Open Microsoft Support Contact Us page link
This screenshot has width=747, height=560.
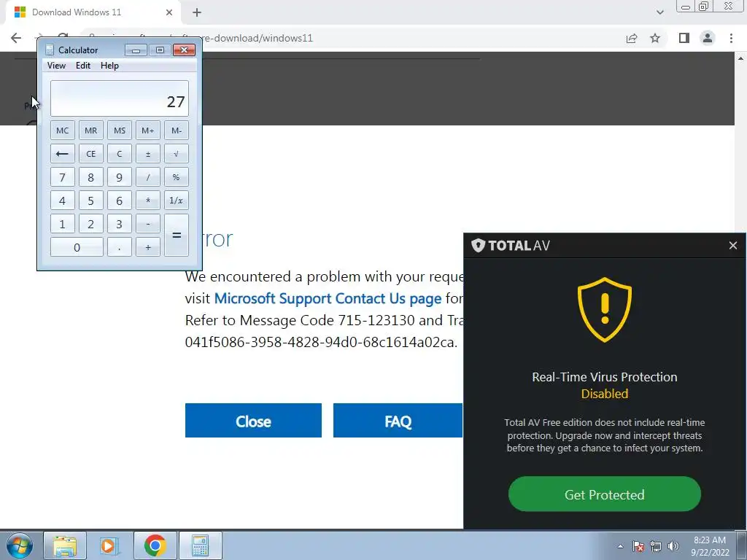click(328, 298)
